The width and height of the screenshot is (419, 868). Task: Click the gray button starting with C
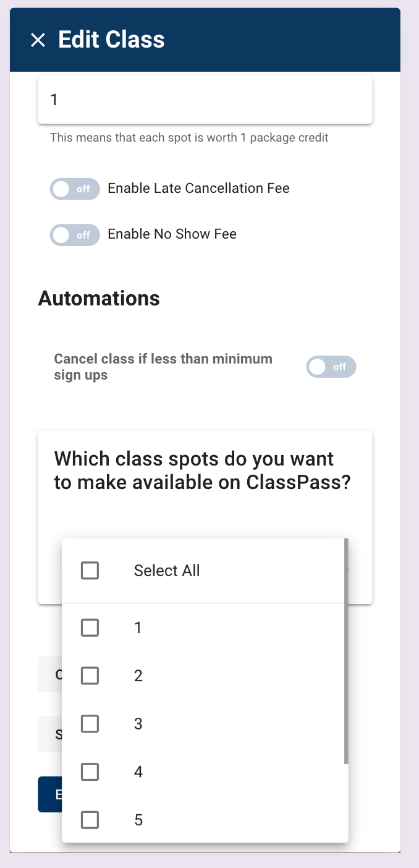tap(50, 674)
